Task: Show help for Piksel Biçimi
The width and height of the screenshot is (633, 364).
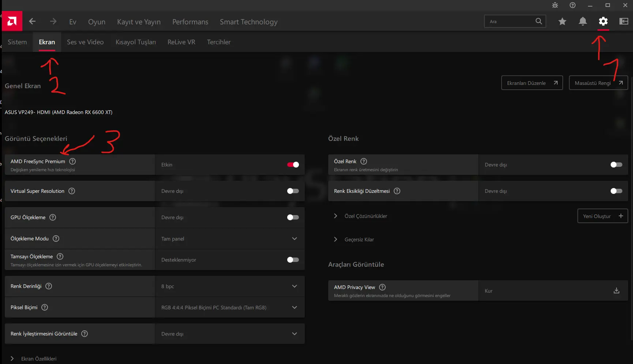Action: 45,307
